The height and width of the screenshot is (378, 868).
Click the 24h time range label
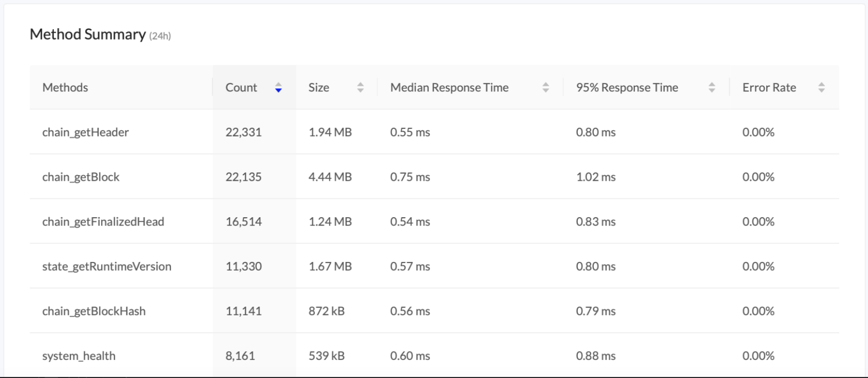[160, 36]
